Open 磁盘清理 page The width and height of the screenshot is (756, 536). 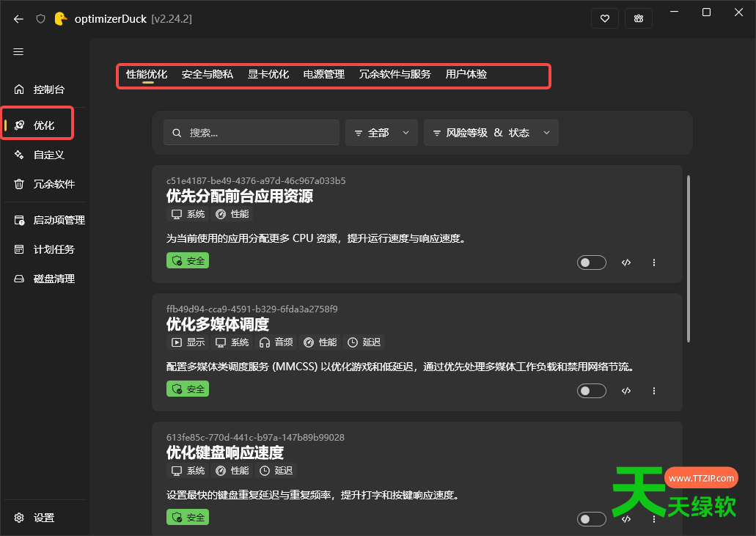[44, 279]
